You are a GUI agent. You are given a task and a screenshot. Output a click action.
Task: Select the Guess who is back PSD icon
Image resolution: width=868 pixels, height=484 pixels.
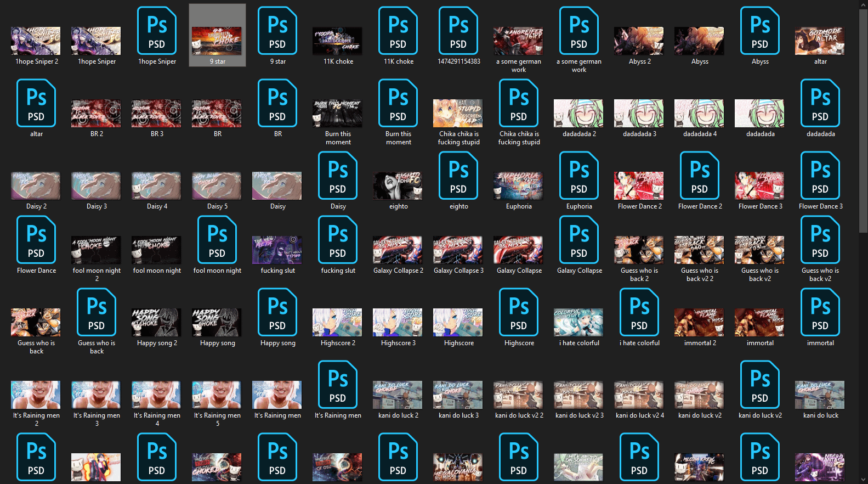pos(97,312)
